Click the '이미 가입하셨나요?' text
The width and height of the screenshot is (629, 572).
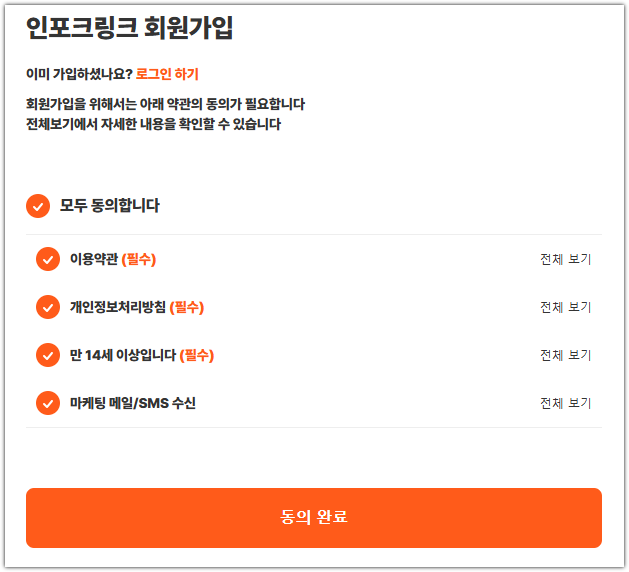point(79,74)
